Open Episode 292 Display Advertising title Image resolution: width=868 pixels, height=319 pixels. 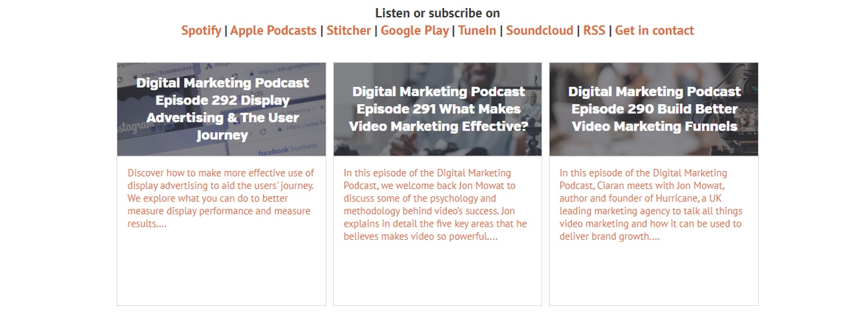click(x=223, y=108)
